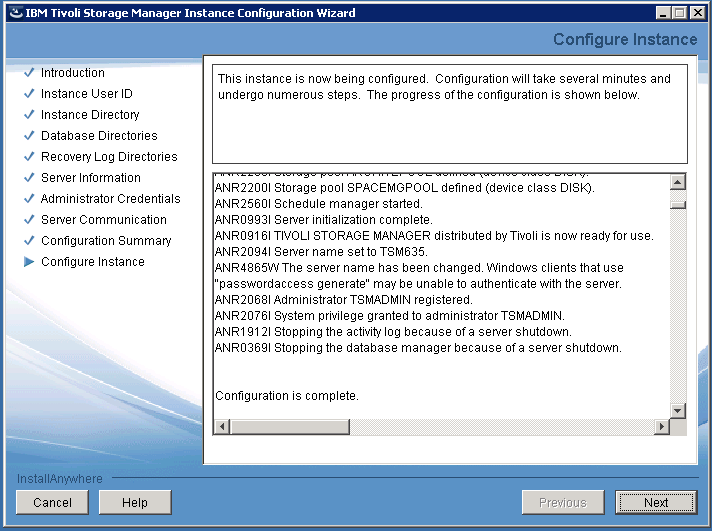Click the log's vertical scroll up arrow
The height and width of the screenshot is (531, 712).
point(677,182)
